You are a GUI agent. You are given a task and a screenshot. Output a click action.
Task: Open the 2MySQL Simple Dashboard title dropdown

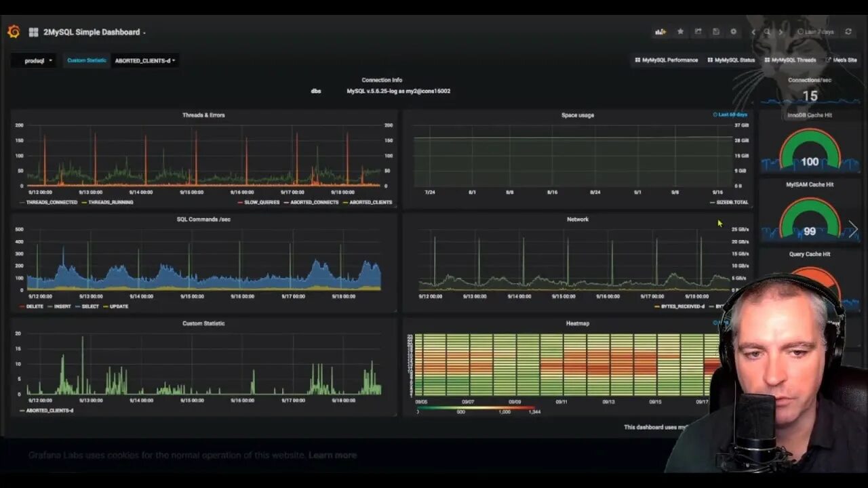[94, 32]
